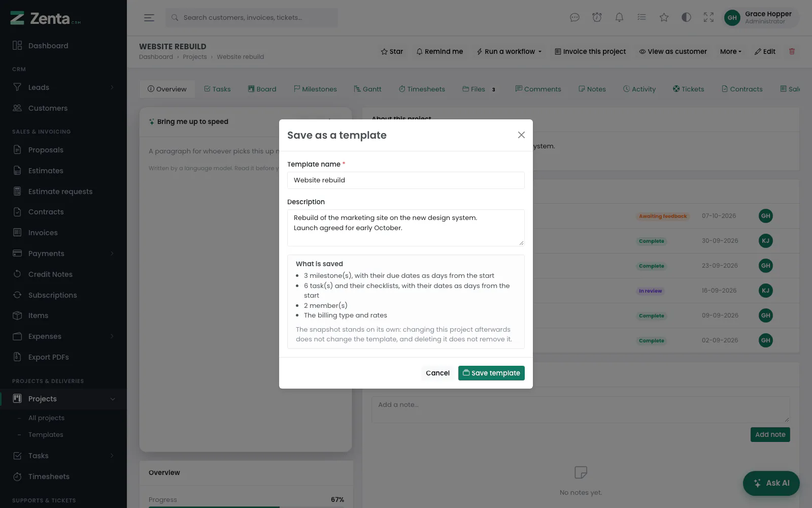The height and width of the screenshot is (508, 812).
Task: Open the Run a workflow dropdown
Action: (509, 51)
